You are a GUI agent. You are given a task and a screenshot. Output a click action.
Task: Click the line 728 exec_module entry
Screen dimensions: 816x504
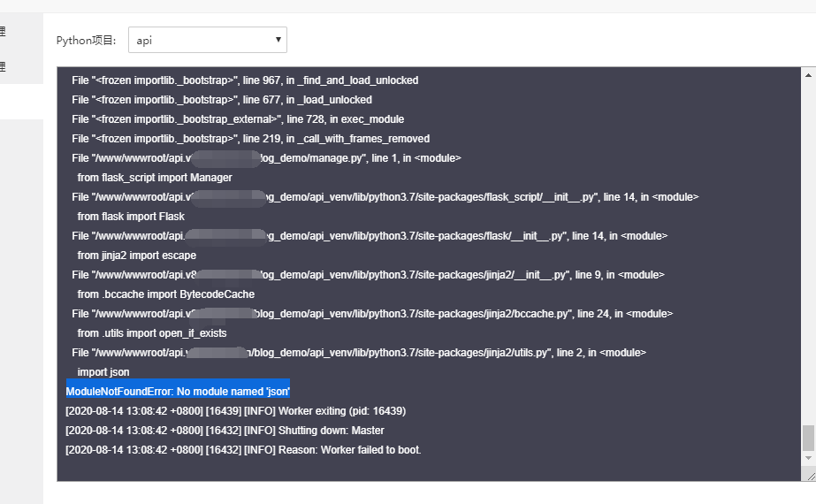tap(238, 119)
